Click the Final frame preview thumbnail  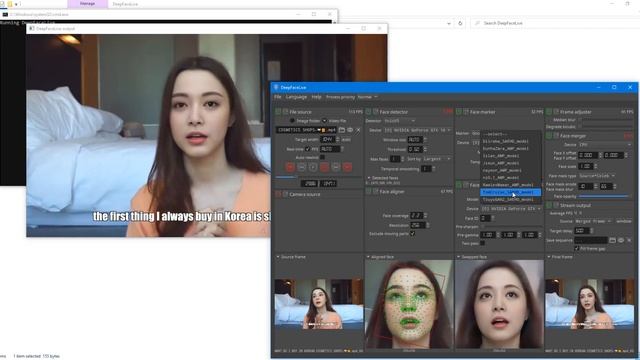590,304
